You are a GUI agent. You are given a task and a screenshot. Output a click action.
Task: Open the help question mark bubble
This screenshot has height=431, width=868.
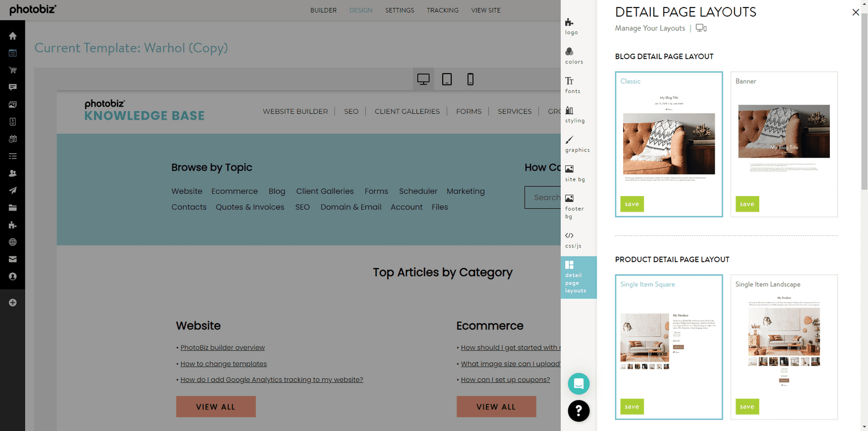(x=578, y=411)
